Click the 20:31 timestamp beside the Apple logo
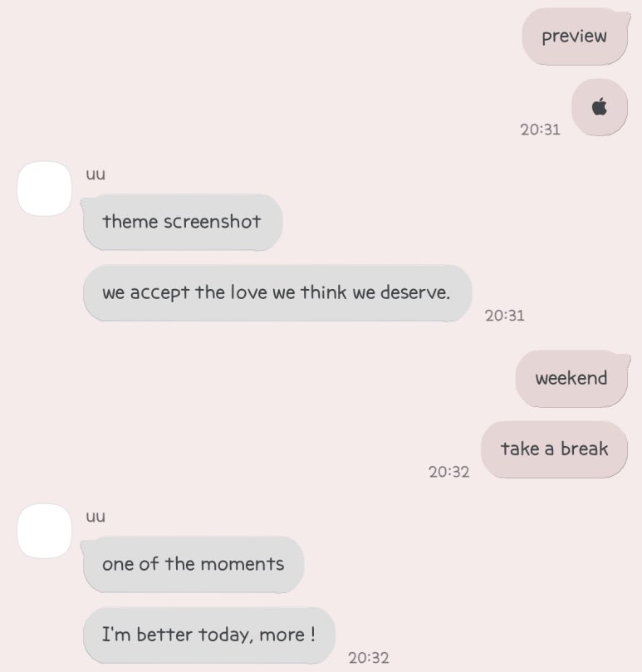Image resolution: width=642 pixels, height=672 pixels. (540, 130)
